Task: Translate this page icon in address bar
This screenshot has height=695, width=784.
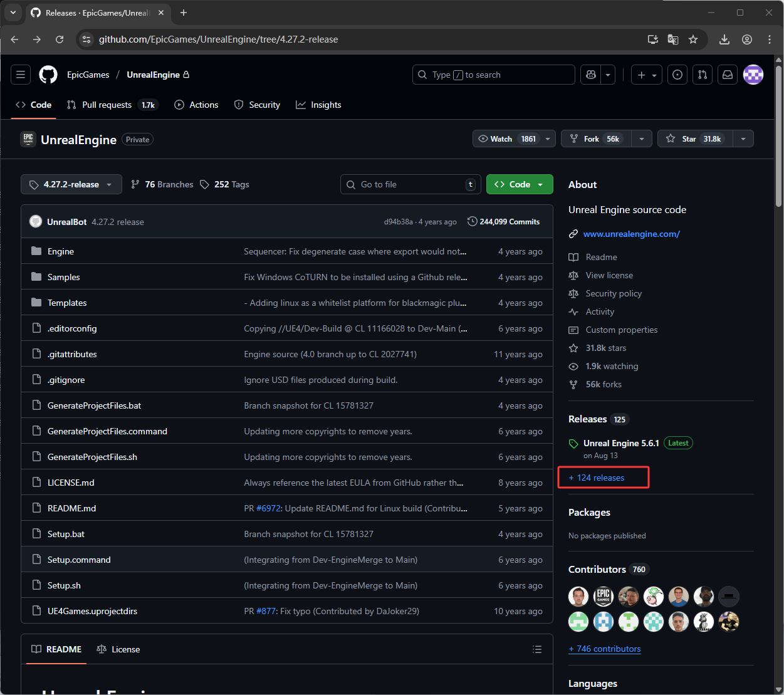Action: coord(673,39)
